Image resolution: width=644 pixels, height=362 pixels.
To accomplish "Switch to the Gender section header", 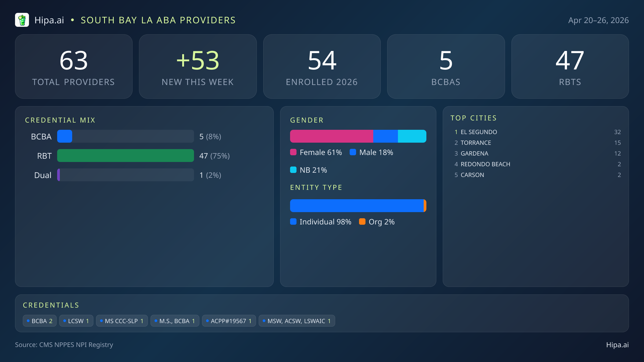I will click(x=307, y=120).
